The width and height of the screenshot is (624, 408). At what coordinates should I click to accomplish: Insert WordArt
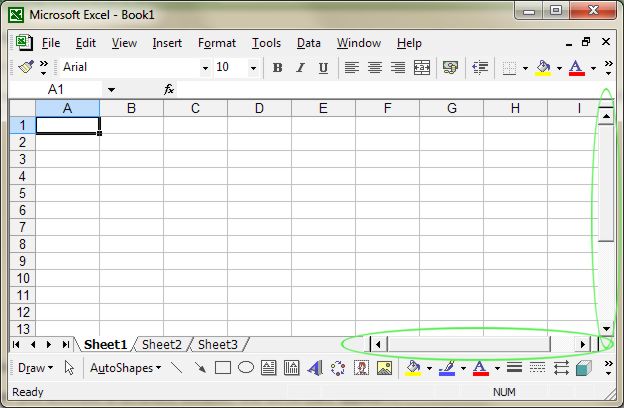click(x=315, y=368)
